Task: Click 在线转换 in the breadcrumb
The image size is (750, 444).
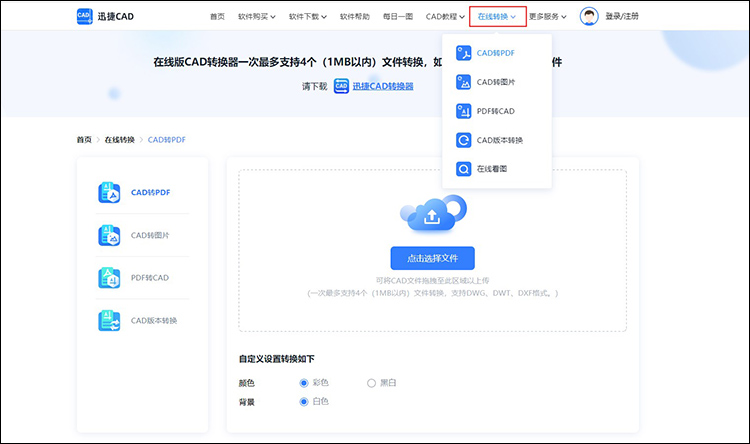Action: [120, 140]
